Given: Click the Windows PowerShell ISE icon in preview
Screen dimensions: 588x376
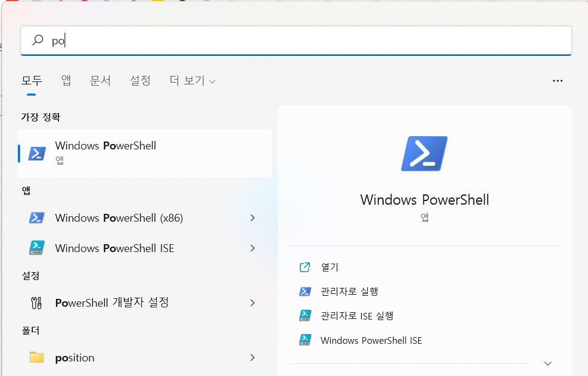Looking at the screenshot, I should tap(305, 340).
